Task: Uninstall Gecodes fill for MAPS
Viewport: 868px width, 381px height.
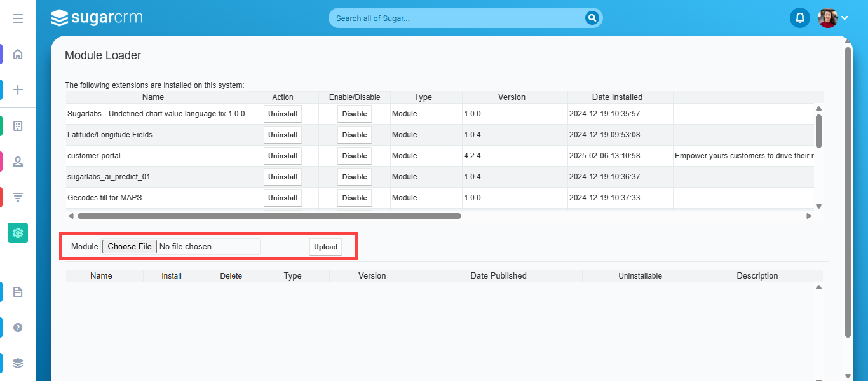Action: point(283,198)
